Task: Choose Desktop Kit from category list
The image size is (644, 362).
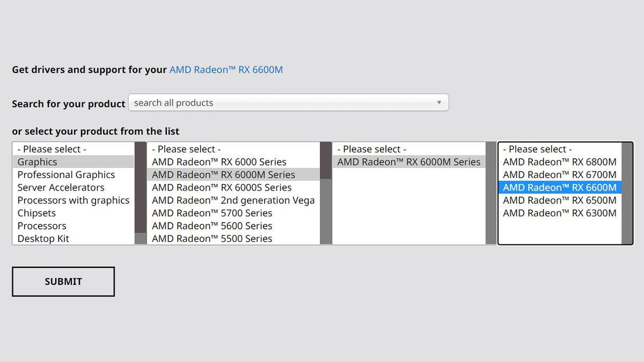Action: click(43, 239)
